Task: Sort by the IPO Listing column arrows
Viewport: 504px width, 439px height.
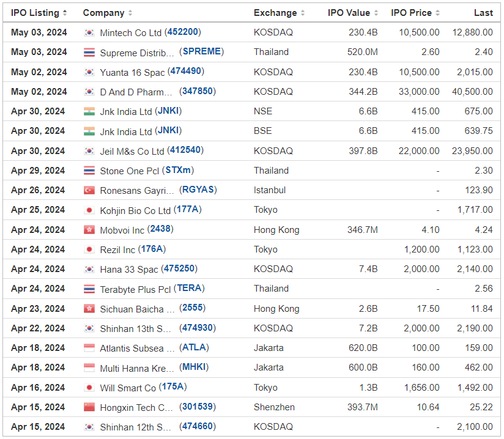Action: click(65, 13)
